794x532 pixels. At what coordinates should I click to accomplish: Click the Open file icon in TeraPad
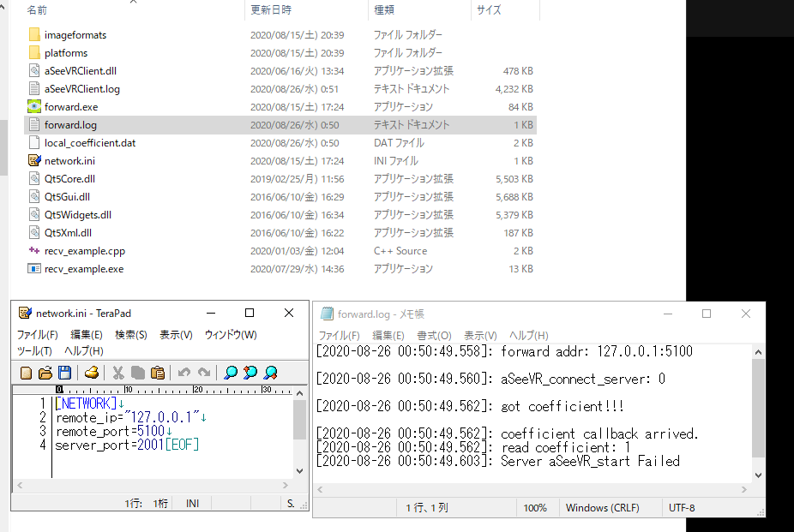click(x=45, y=373)
